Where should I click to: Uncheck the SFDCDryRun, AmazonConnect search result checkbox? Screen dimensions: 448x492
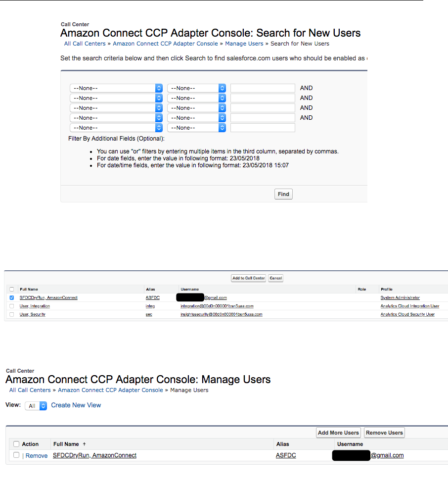pos(11,298)
